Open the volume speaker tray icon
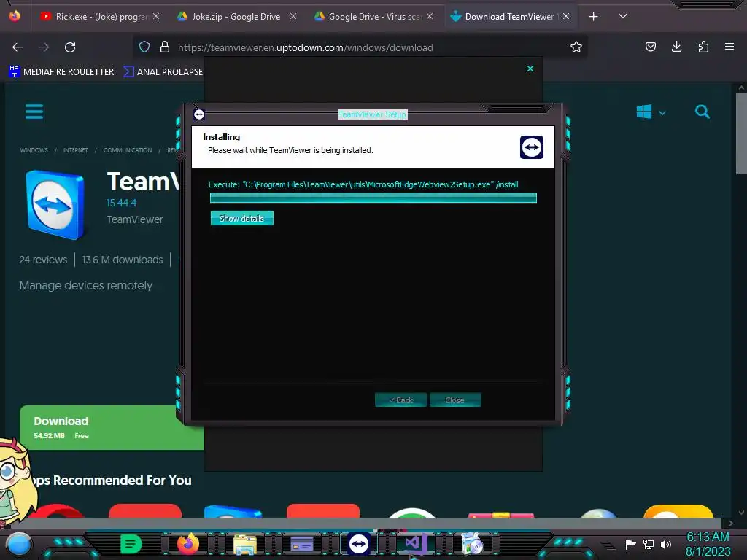 coord(666,544)
